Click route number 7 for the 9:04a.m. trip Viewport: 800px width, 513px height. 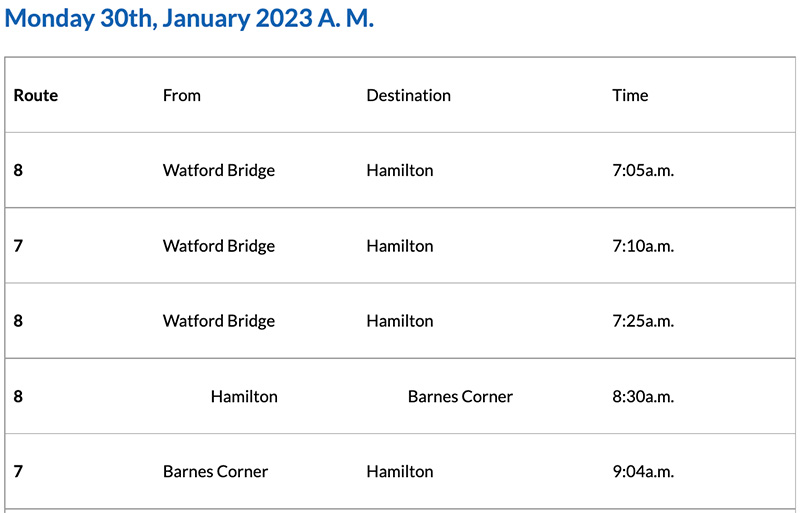point(18,472)
